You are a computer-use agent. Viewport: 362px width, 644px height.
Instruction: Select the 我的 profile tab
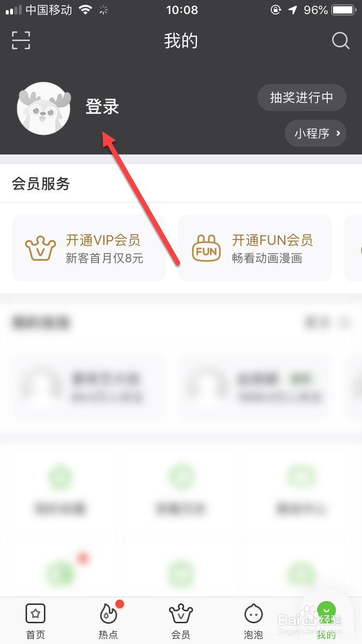[x=326, y=621]
